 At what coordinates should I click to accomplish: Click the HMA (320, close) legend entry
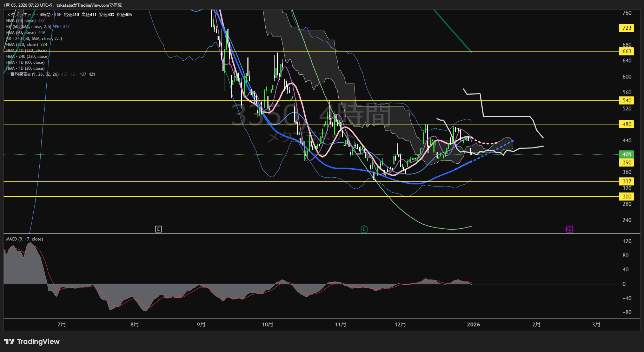(x=22, y=45)
